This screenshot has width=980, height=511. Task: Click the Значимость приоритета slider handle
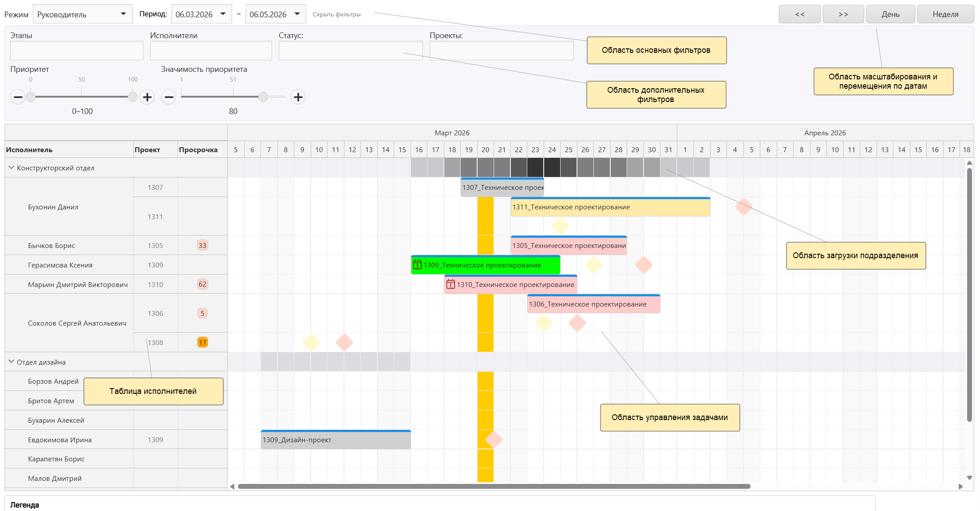(x=263, y=97)
